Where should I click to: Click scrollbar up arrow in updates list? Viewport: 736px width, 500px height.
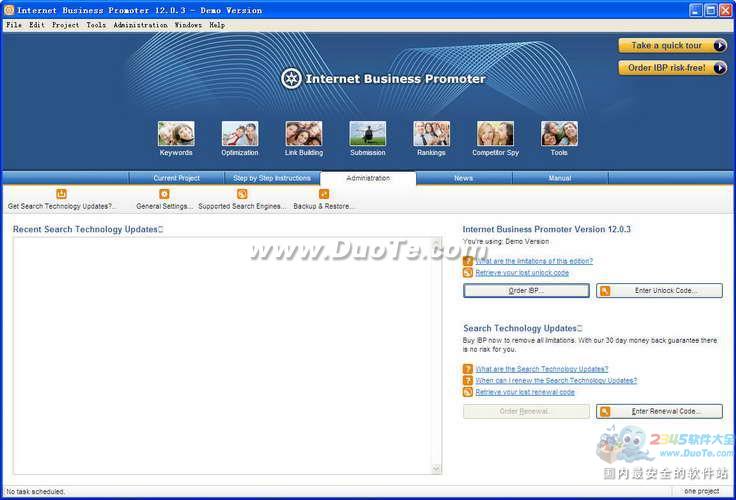(436, 243)
